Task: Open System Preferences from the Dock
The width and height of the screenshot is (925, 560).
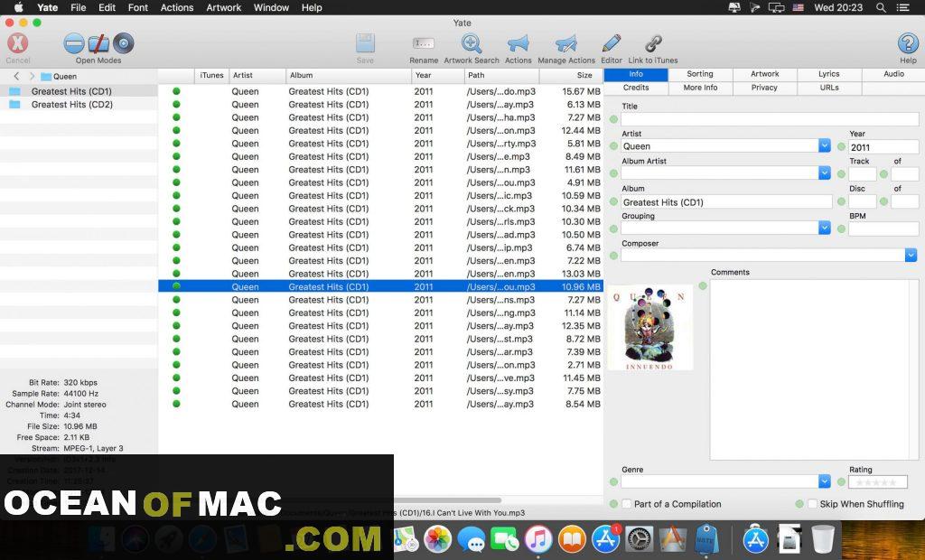Action: tap(640, 539)
